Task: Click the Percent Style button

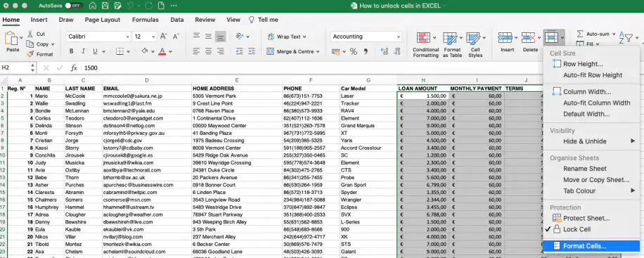Action: click(x=353, y=51)
